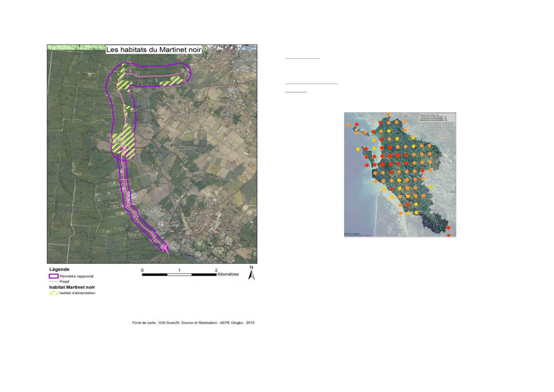Click the black-and-white scale bar

pos(179,275)
